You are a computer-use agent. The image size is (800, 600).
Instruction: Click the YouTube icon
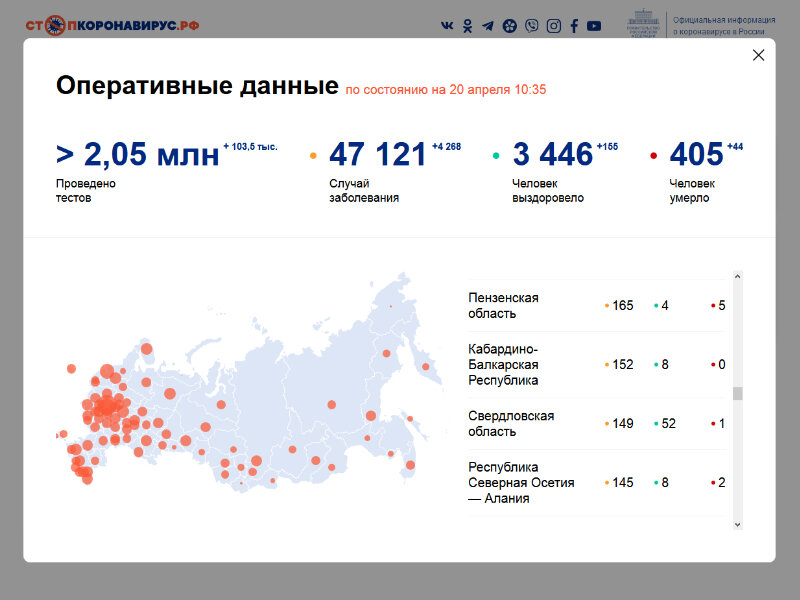point(594,25)
